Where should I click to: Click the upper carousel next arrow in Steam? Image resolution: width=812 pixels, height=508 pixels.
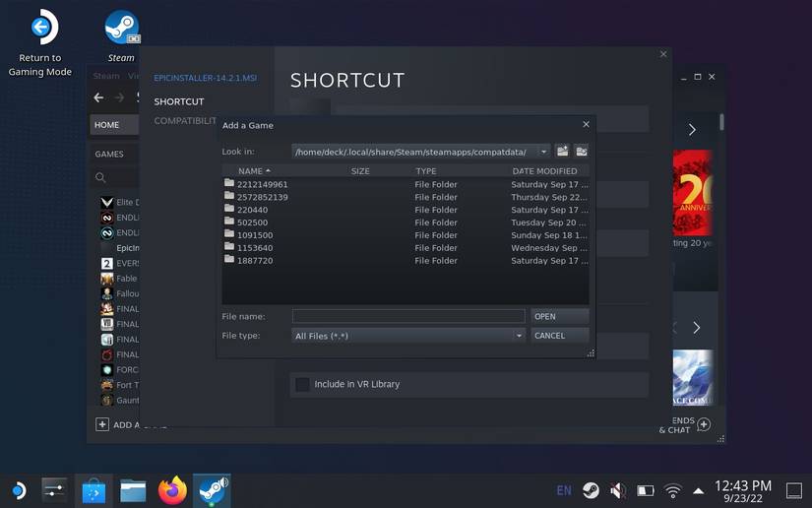[x=692, y=129]
